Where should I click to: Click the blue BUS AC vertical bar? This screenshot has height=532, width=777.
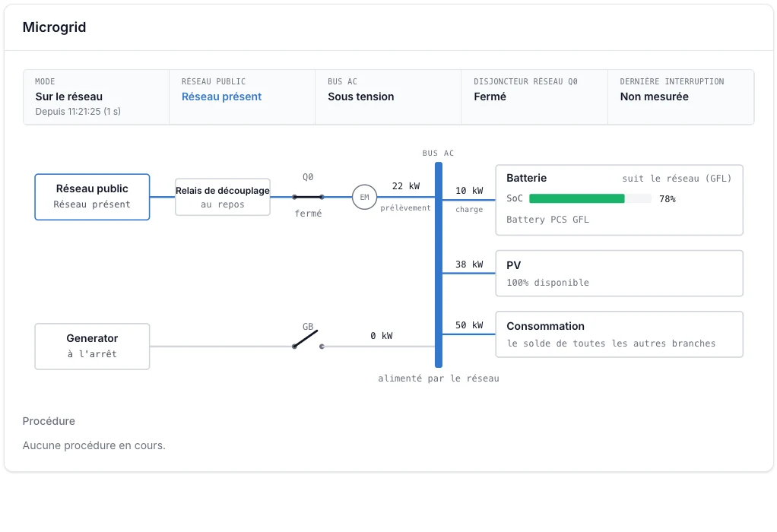click(439, 265)
